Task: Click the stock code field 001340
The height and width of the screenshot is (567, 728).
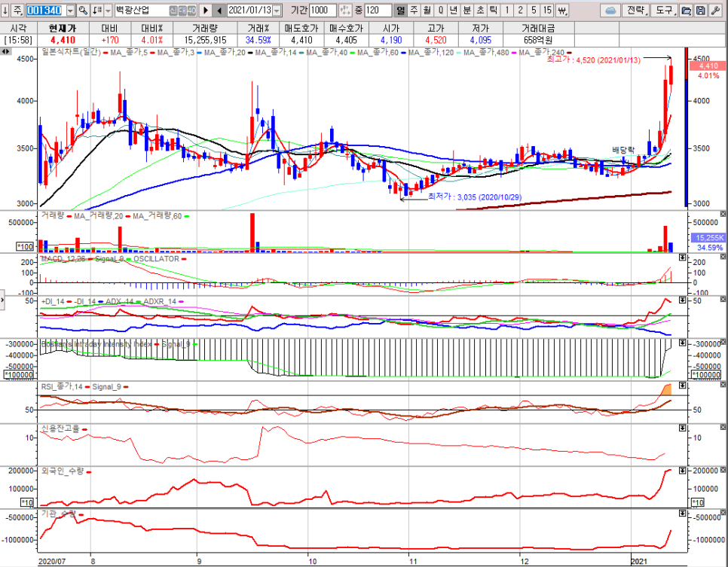Action: pyautogui.click(x=45, y=11)
